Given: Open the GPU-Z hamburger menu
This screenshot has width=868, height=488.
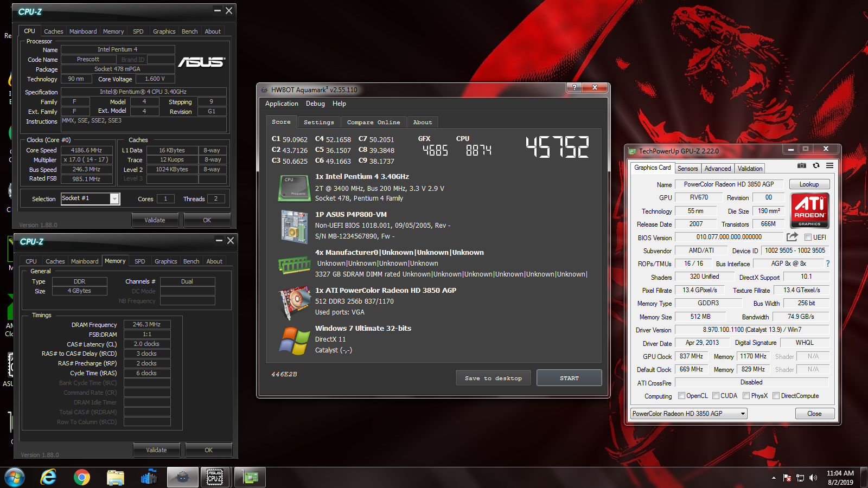Looking at the screenshot, I should 829,165.
